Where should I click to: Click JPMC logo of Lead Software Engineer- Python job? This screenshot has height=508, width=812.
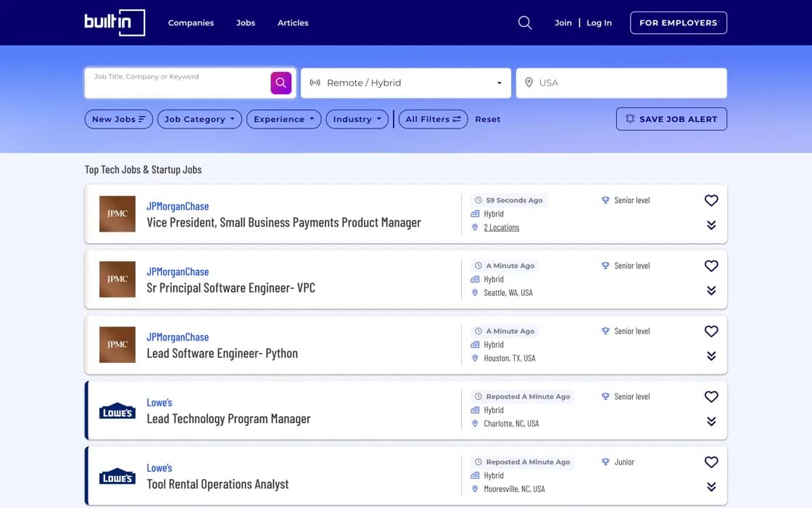pos(117,344)
